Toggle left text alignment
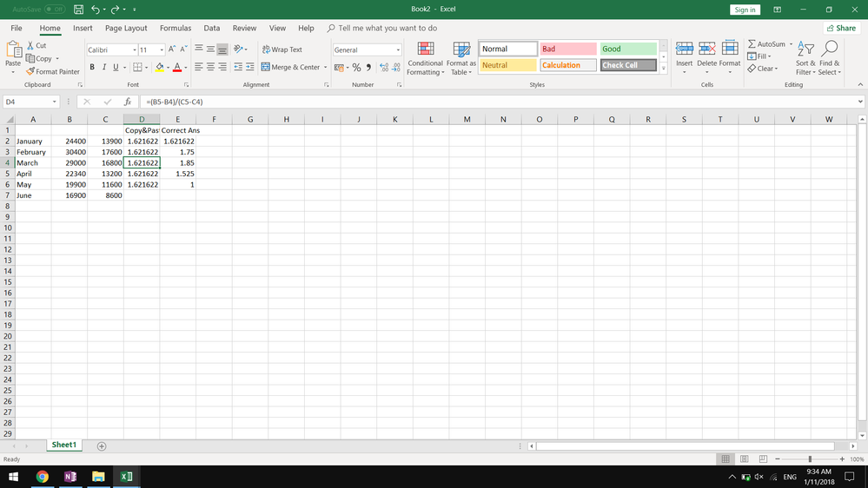Viewport: 868px width, 488px height. pos(199,67)
